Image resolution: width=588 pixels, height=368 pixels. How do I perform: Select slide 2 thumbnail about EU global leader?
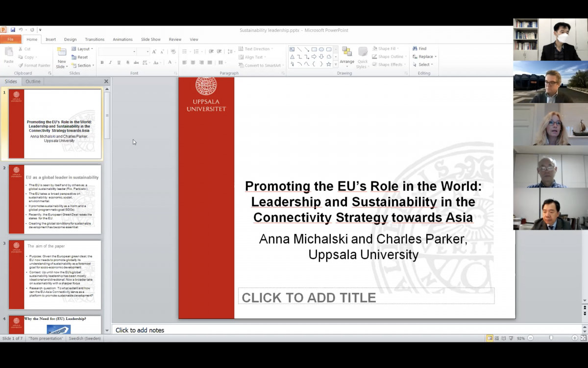point(55,199)
